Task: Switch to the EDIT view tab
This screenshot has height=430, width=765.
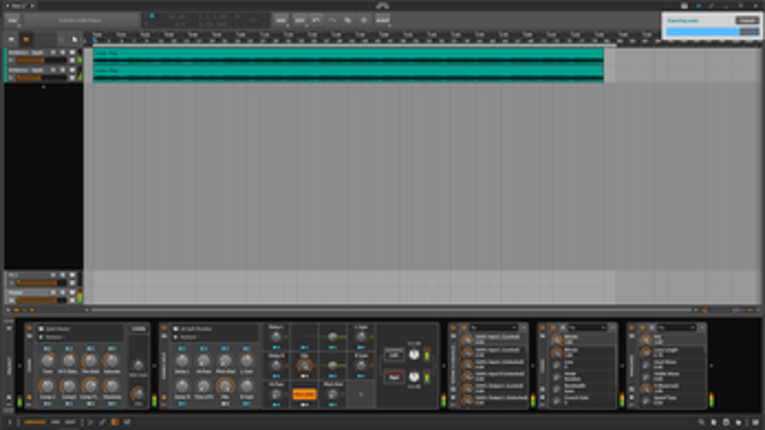Action: tap(70, 423)
